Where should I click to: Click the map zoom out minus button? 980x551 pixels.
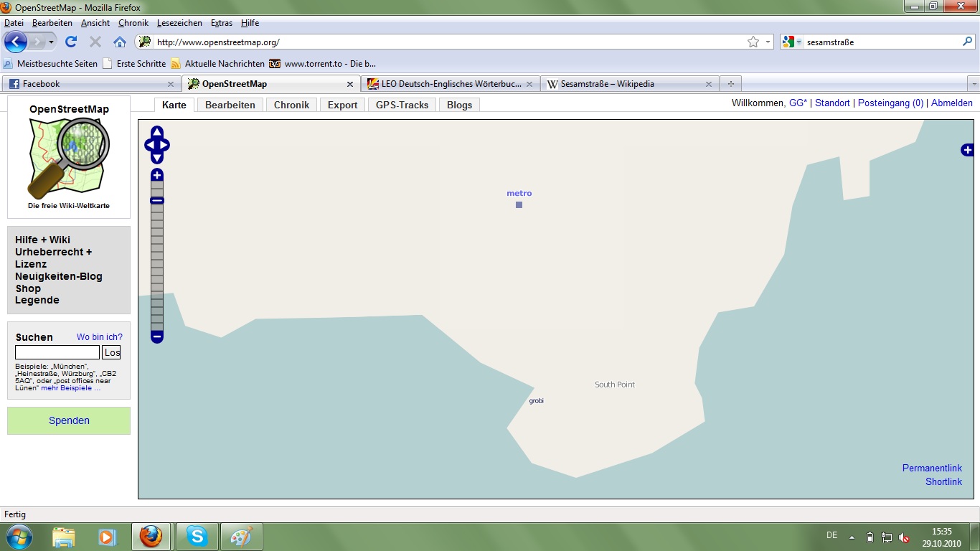pyautogui.click(x=157, y=336)
